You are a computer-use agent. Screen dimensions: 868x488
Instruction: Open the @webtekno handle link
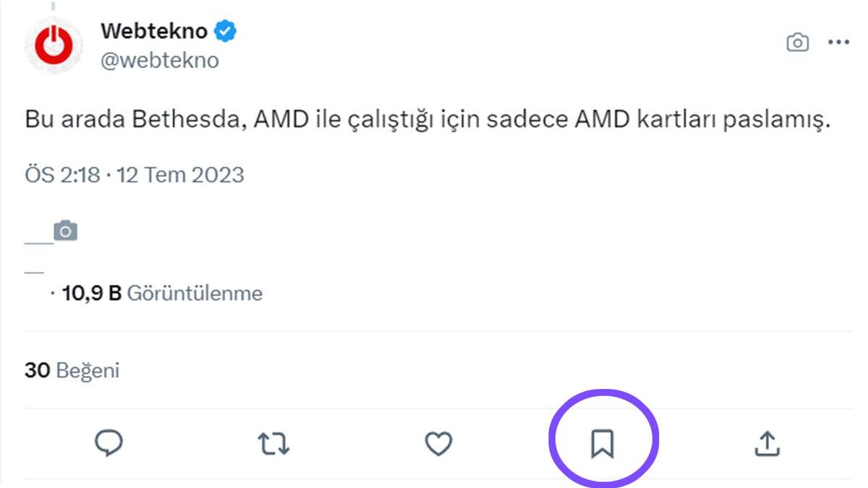point(158,60)
